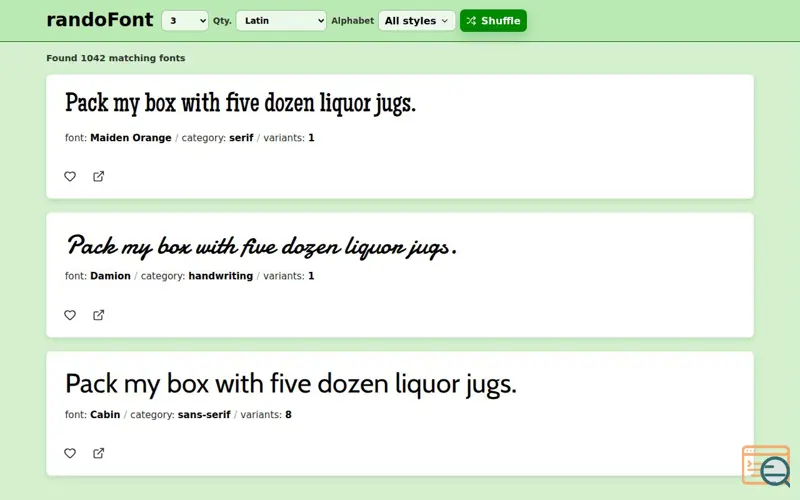
Task: Favorite the Cabin font with heart icon
Action: point(70,454)
